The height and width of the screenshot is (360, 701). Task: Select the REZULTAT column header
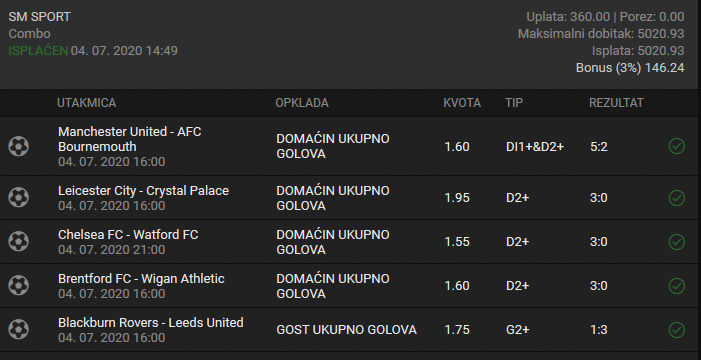click(x=616, y=103)
